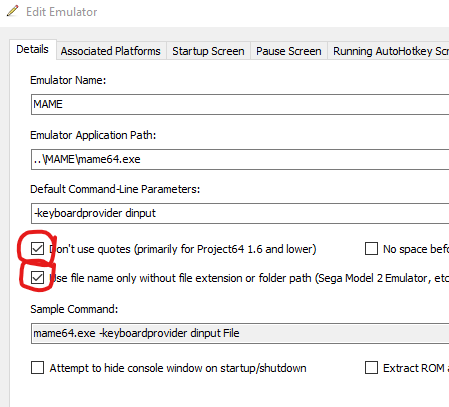Click the Sample Command label
This screenshot has width=449, height=407.
point(74,309)
